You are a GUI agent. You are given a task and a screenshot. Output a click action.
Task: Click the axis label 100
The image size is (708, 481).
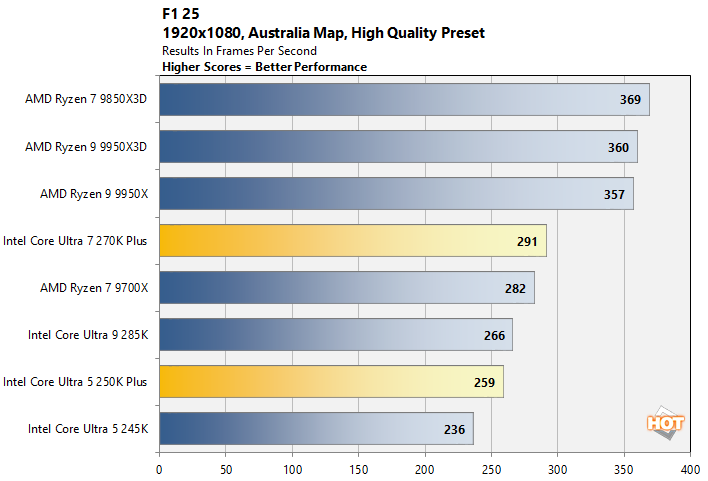293,470
